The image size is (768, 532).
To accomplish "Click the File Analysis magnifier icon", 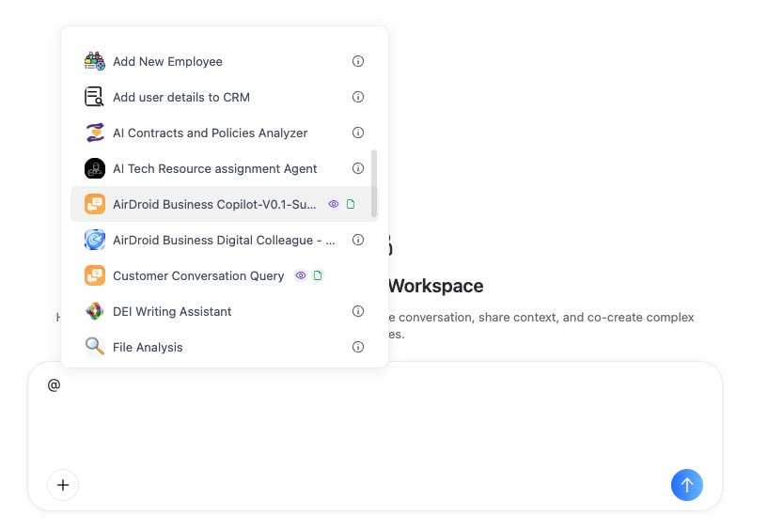I will [95, 347].
